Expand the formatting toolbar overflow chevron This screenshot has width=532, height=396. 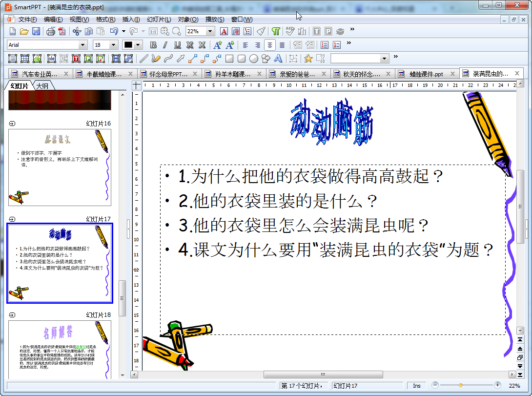click(x=349, y=43)
